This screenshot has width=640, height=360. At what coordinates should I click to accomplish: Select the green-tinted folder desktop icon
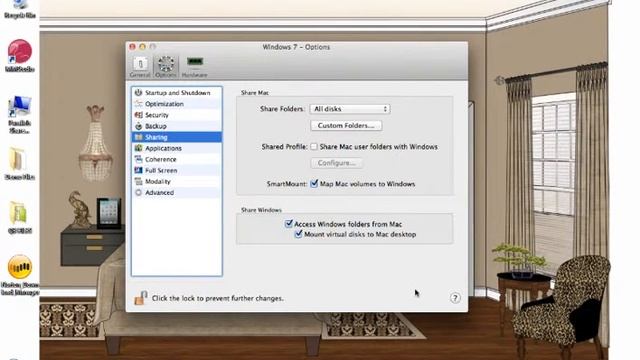[x=19, y=217]
